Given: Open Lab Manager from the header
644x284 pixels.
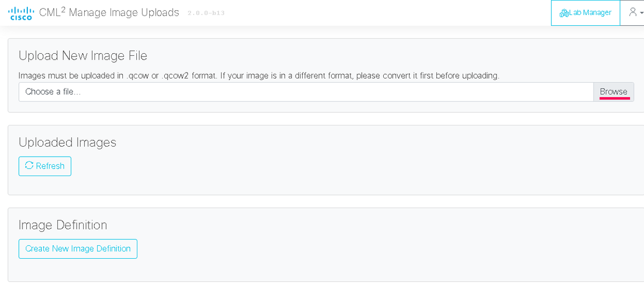Looking at the screenshot, I should click(x=586, y=13).
